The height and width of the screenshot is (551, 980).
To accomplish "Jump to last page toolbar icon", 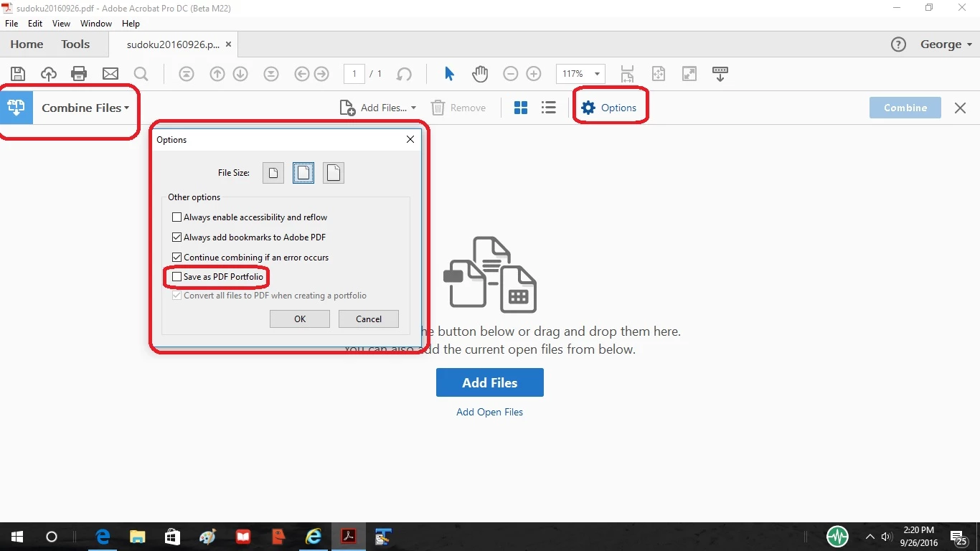I will pyautogui.click(x=271, y=73).
